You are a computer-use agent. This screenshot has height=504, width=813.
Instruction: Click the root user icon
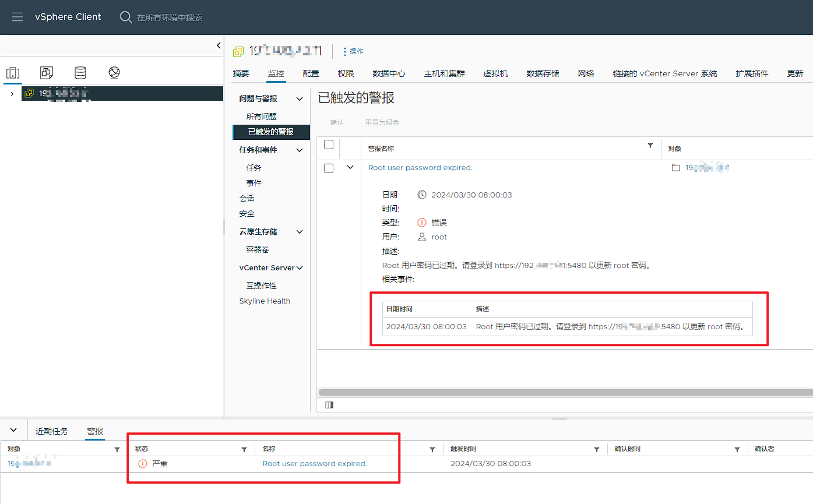pos(422,237)
